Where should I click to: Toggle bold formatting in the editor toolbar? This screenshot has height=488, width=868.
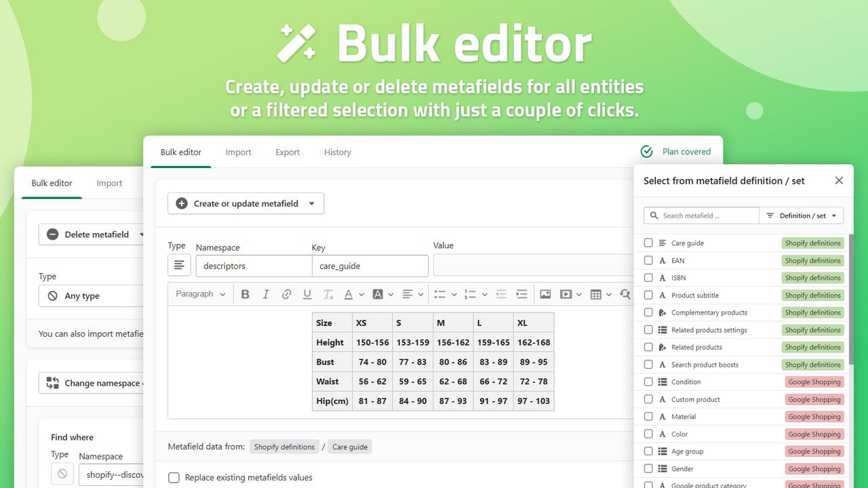[245, 294]
